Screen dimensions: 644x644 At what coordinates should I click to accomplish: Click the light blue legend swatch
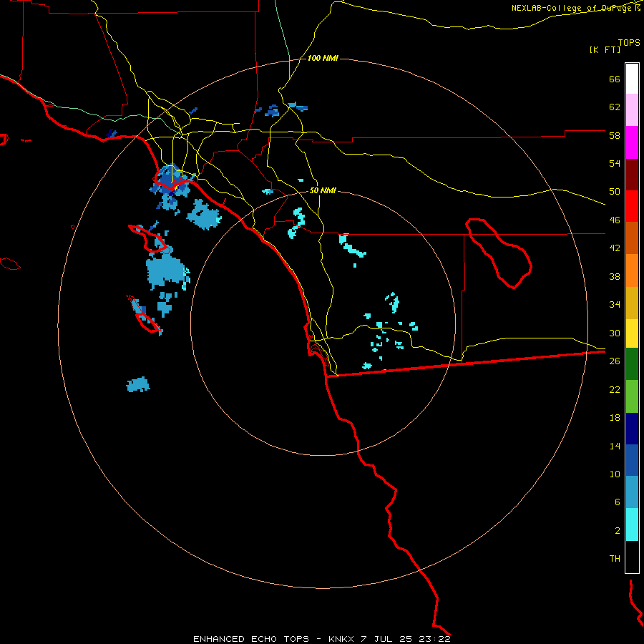(632, 492)
